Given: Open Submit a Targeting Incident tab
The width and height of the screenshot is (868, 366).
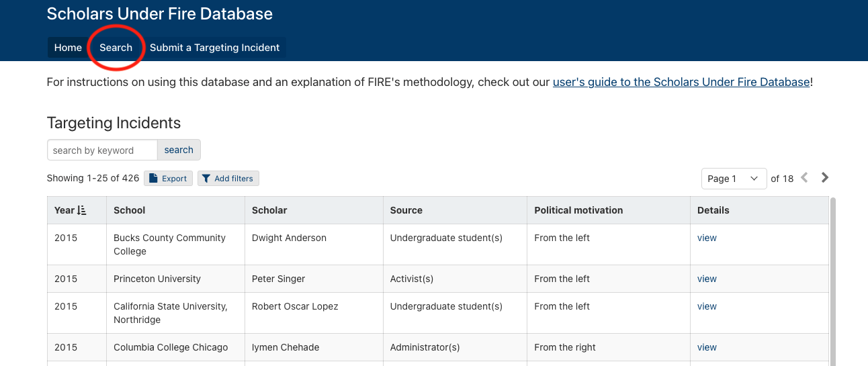Looking at the screenshot, I should click(x=214, y=48).
